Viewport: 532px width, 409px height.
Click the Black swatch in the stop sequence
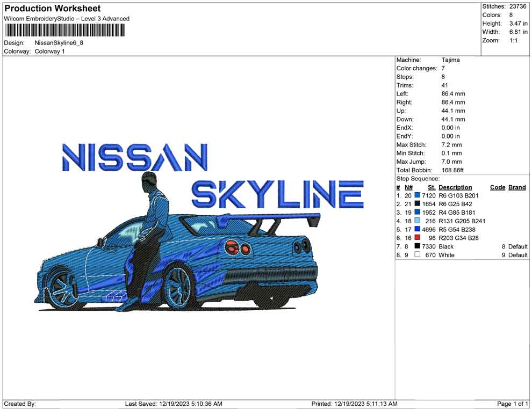pos(418,246)
